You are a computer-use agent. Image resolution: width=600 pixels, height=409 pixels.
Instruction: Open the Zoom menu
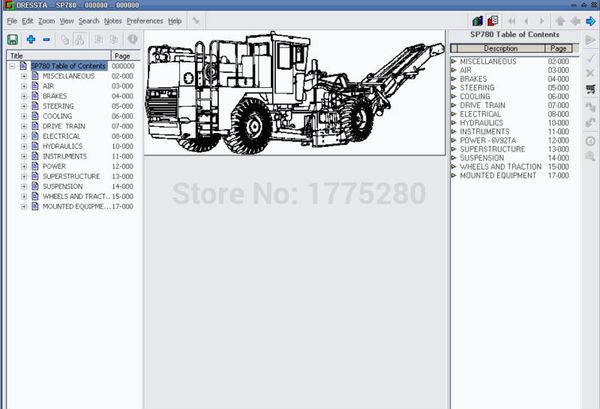tap(46, 21)
